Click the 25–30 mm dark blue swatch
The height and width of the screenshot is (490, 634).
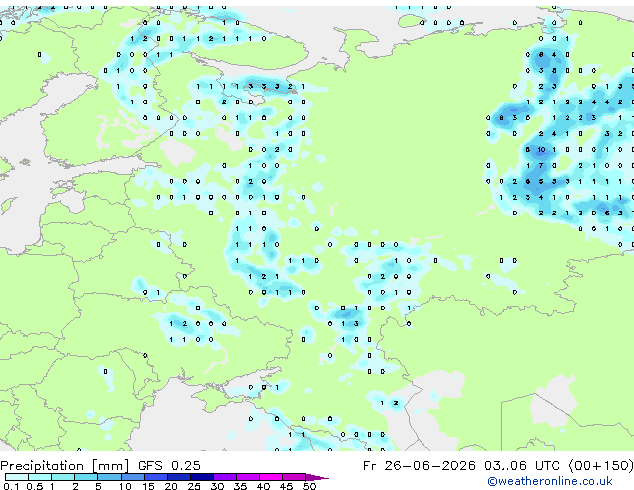[201, 477]
